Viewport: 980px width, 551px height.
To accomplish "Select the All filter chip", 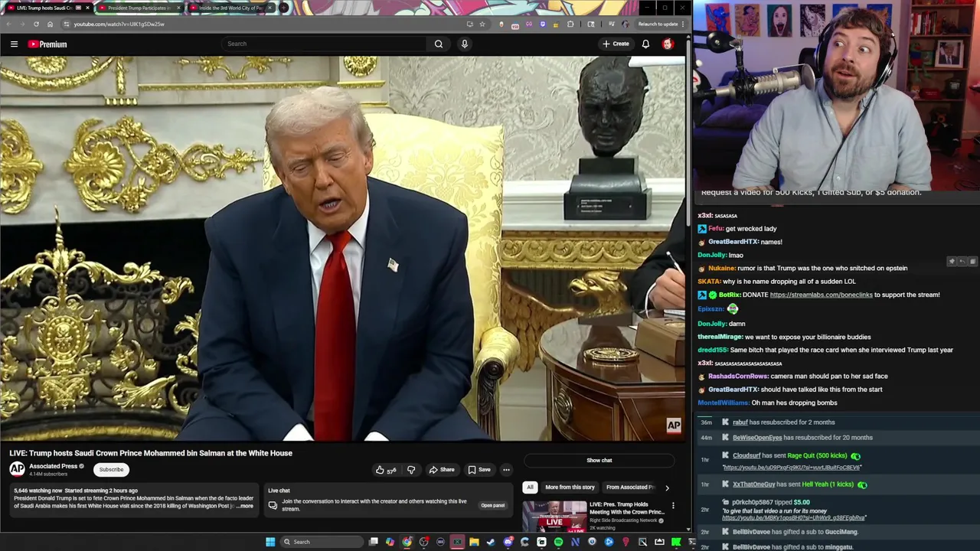I will [530, 487].
